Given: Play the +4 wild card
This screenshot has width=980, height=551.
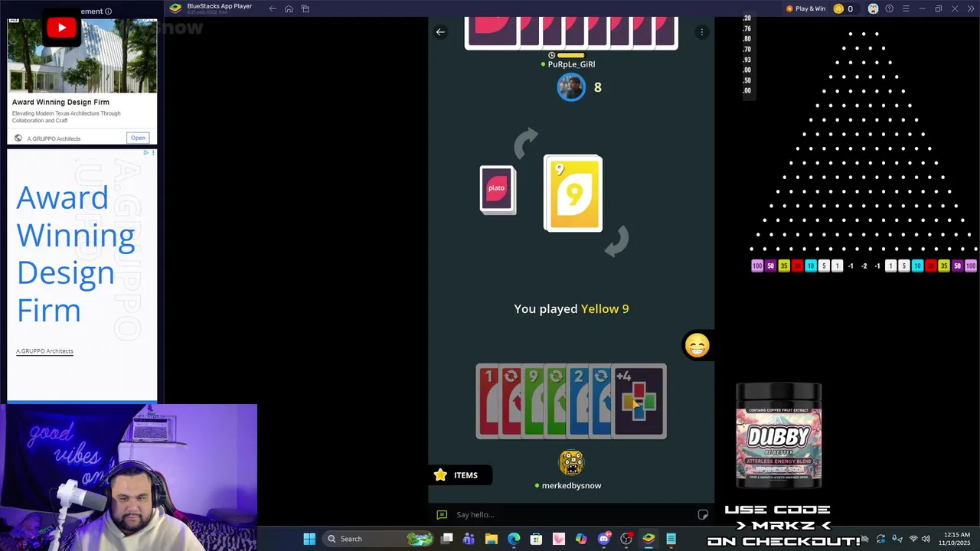Looking at the screenshot, I should 639,402.
